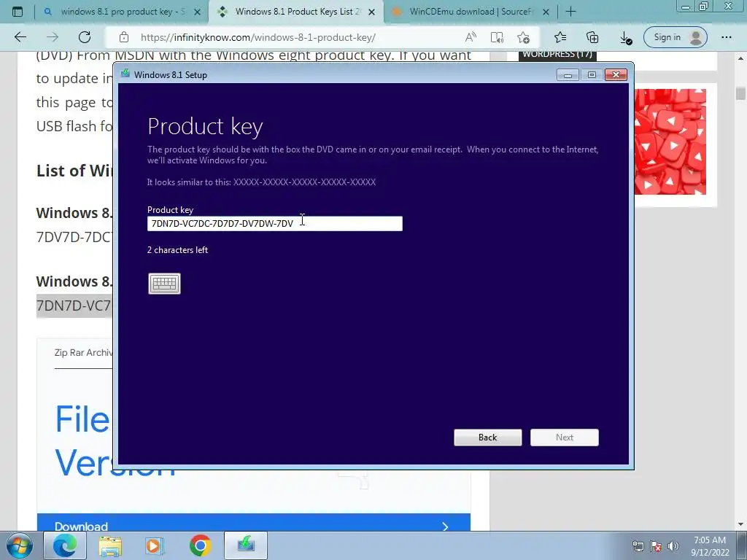Refresh the infinityknow page

(85, 37)
